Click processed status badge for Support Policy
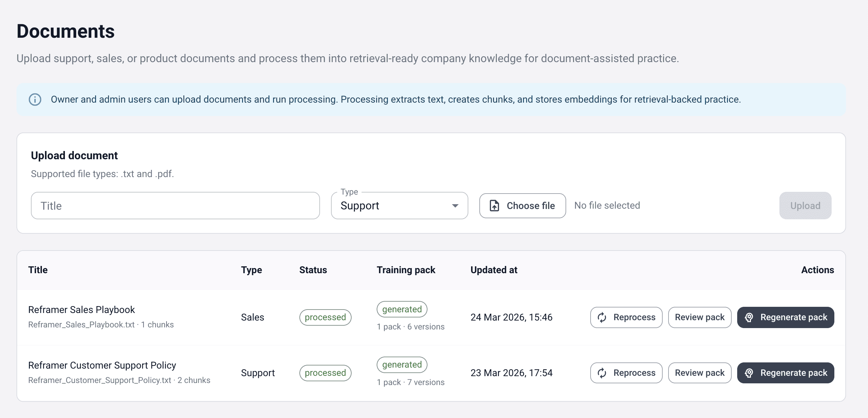The width and height of the screenshot is (868, 418). click(325, 373)
